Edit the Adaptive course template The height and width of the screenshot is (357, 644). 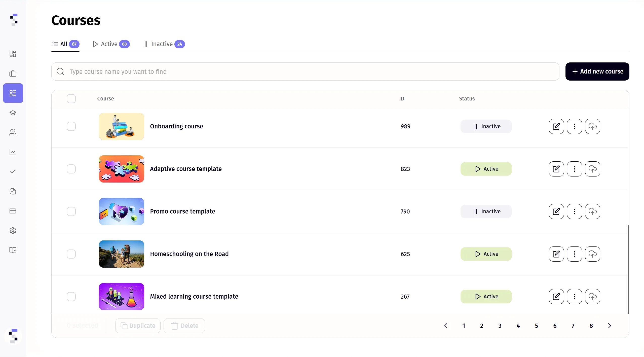[556, 169]
